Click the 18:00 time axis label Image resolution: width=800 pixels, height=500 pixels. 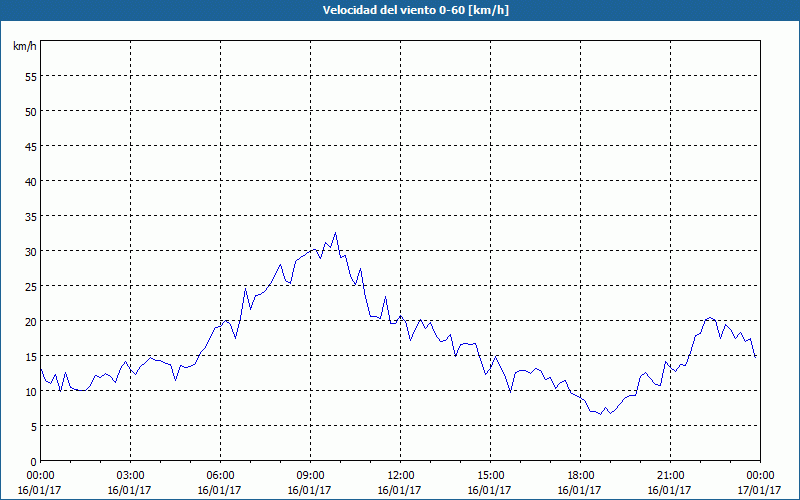click(580, 475)
